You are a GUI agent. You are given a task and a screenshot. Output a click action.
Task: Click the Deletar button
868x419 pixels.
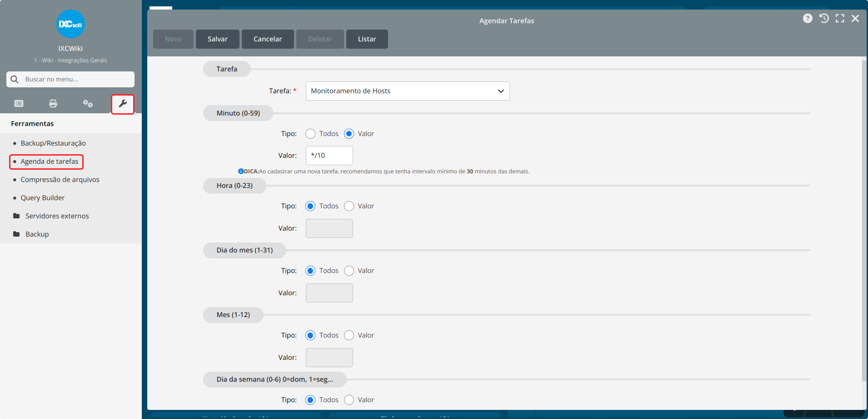(320, 39)
